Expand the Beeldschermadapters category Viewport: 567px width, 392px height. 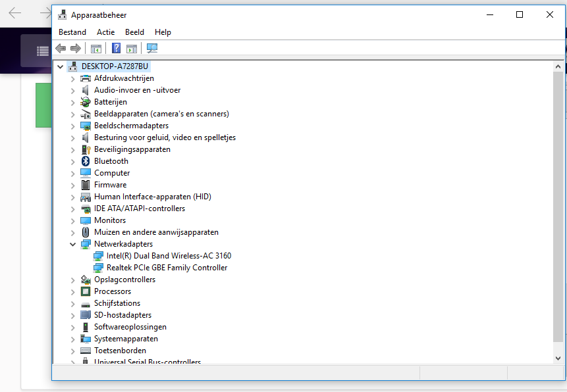72,126
